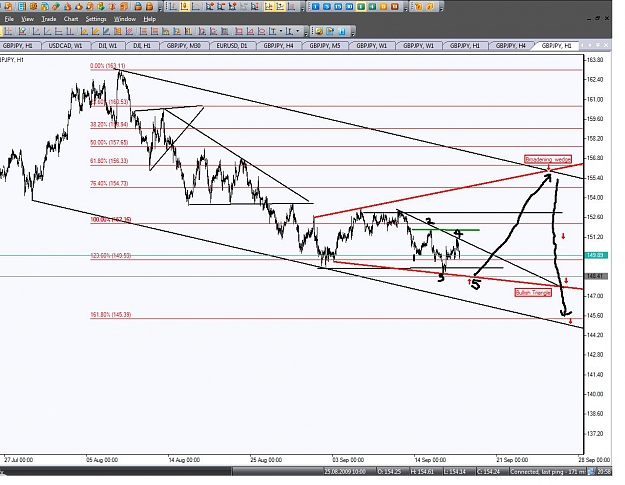
Task: Select the ellipse shape drawing tool
Action: pos(261,31)
